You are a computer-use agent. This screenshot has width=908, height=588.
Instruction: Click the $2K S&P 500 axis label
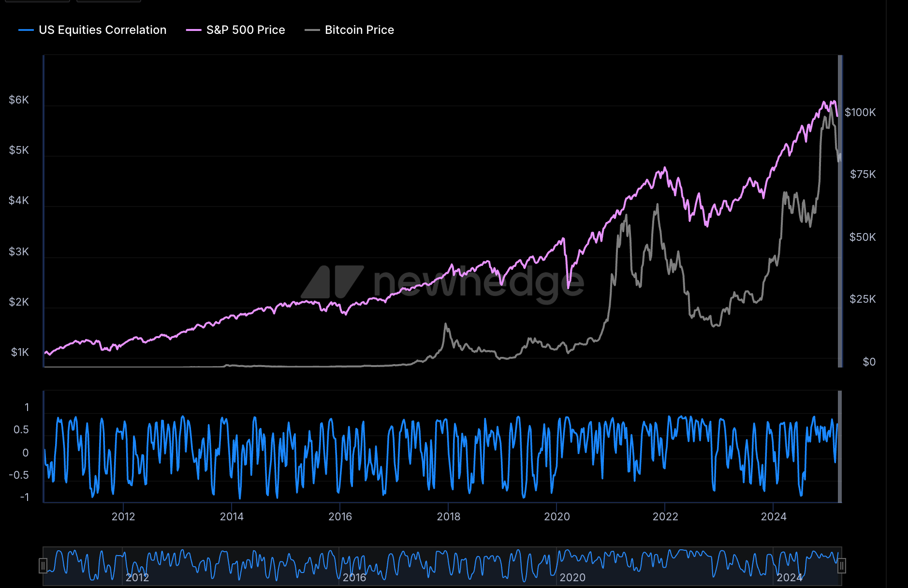tap(19, 302)
